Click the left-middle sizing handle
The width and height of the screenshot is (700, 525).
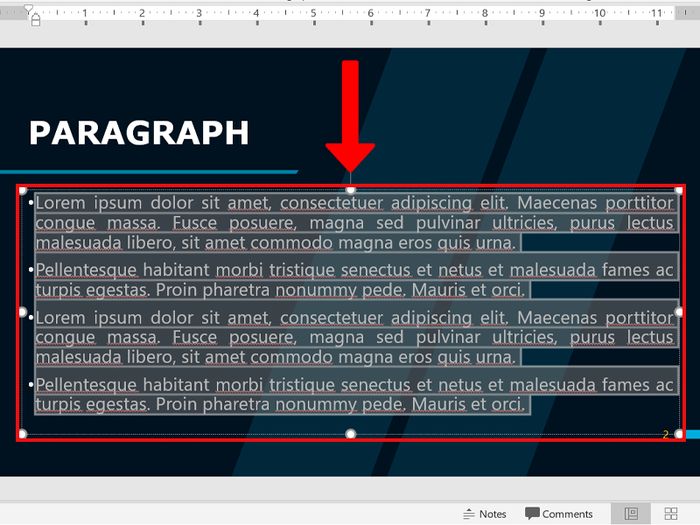[x=22, y=312]
